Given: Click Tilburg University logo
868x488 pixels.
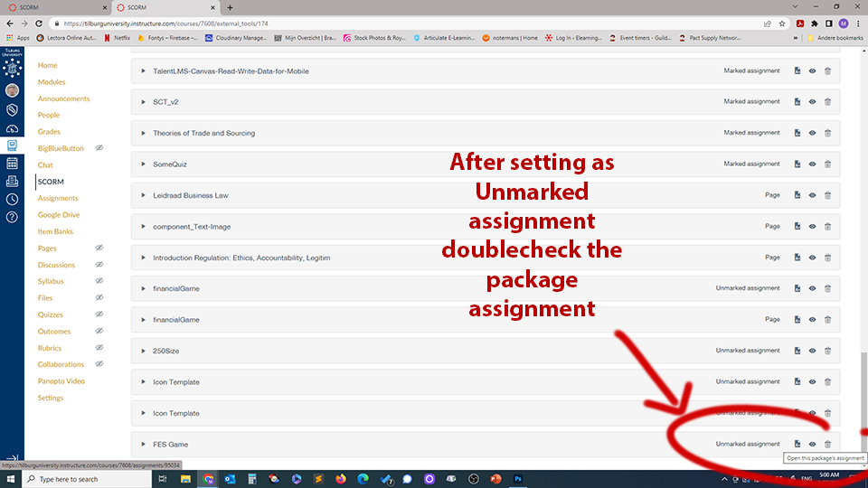Looking at the screenshot, I should click(12, 62).
